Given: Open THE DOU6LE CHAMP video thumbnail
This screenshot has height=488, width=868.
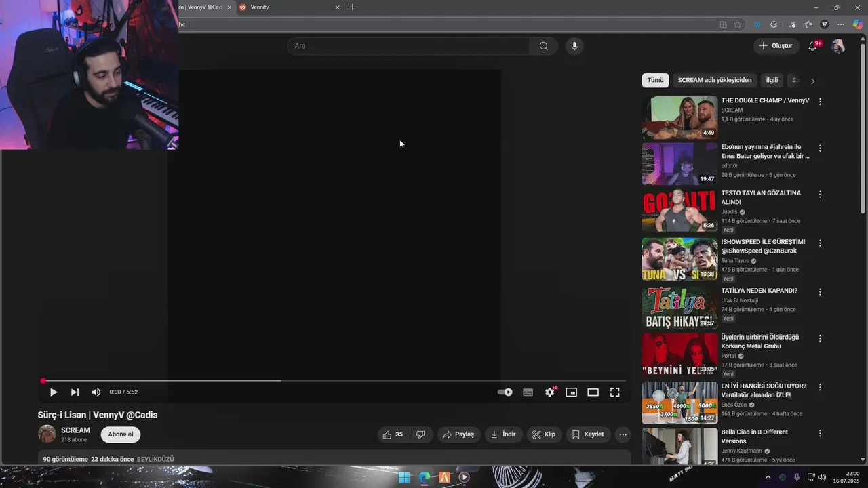Looking at the screenshot, I should (679, 117).
